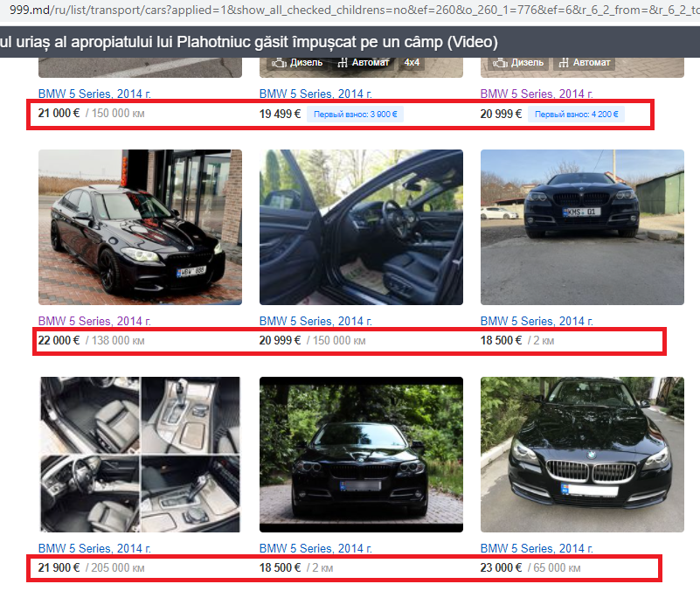700x591 pixels.
Task: Click the 23 000 € price
Action: (501, 568)
